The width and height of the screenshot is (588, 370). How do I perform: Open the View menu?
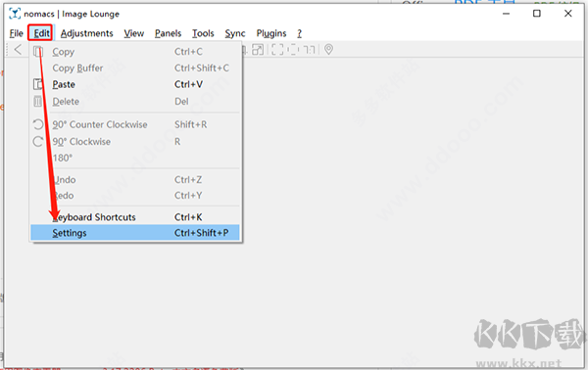134,33
